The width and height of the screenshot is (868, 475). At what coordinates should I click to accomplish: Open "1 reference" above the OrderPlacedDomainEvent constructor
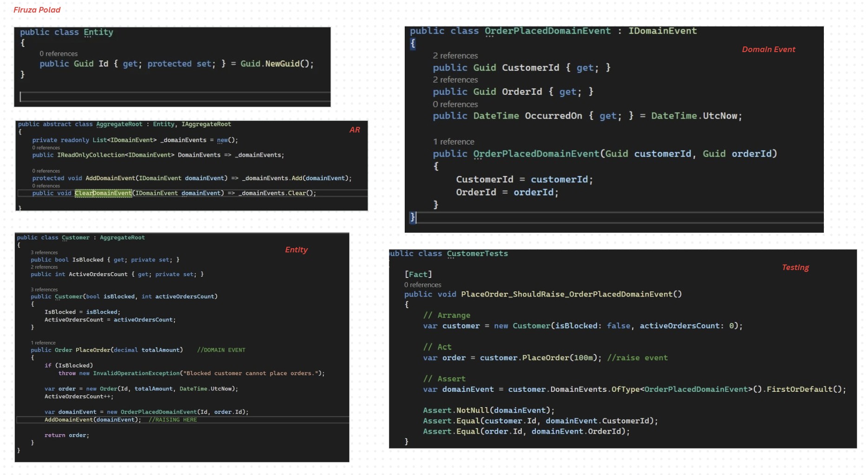[454, 142]
